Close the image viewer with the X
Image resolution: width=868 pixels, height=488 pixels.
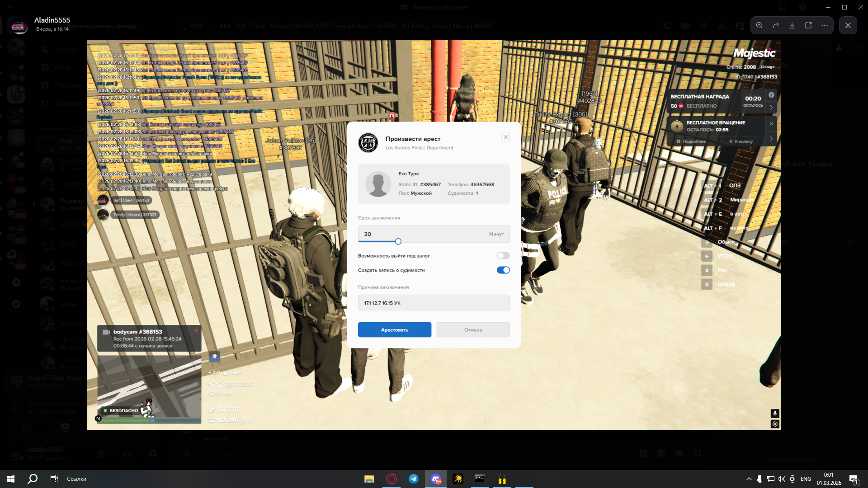click(848, 25)
